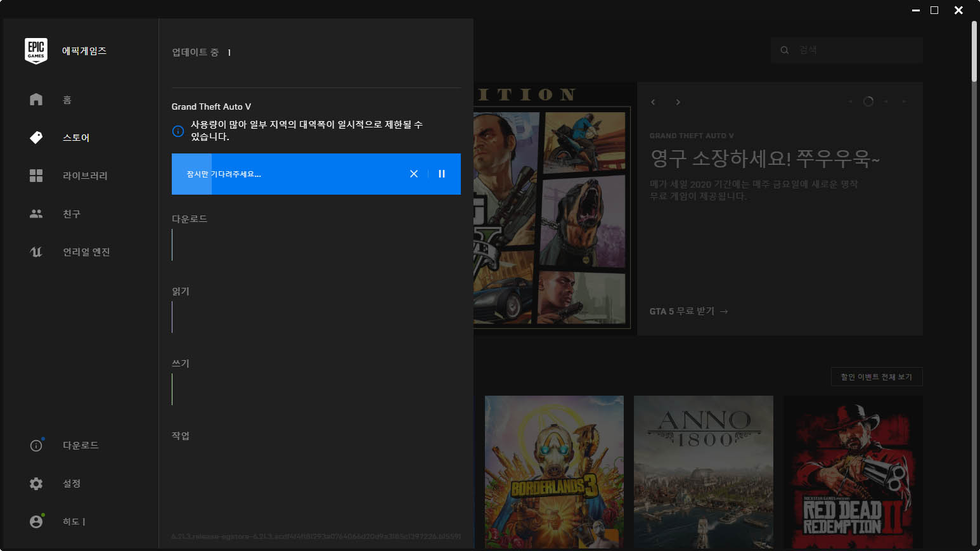Viewport: 980px width, 551px height.
Task: Select the 다운로드 menu label
Action: click(x=81, y=445)
